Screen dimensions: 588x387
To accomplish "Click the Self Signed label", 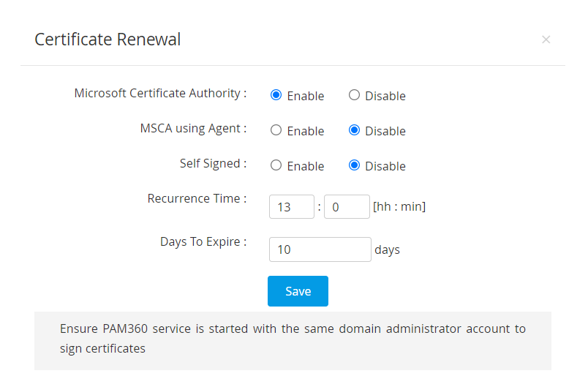I will coord(213,164).
